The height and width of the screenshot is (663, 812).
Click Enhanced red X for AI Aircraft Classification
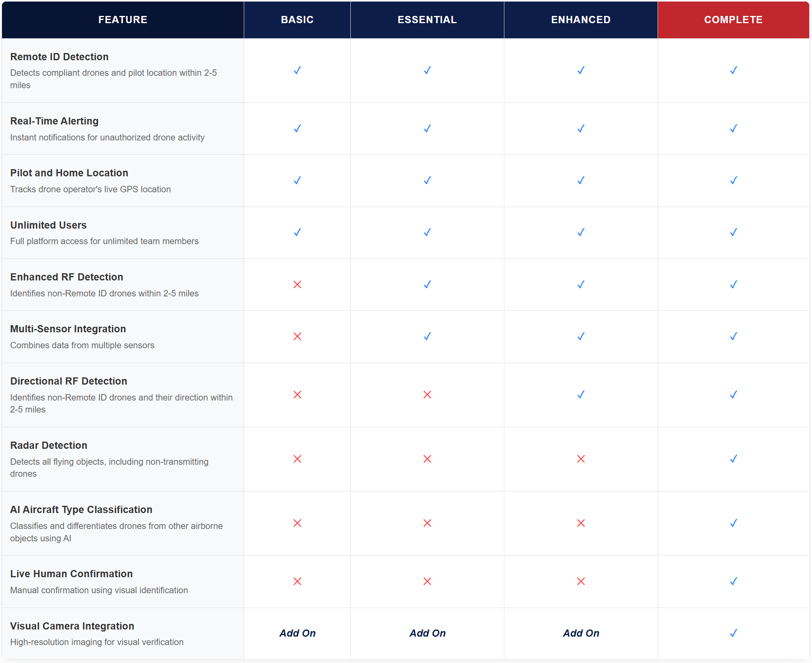click(581, 523)
